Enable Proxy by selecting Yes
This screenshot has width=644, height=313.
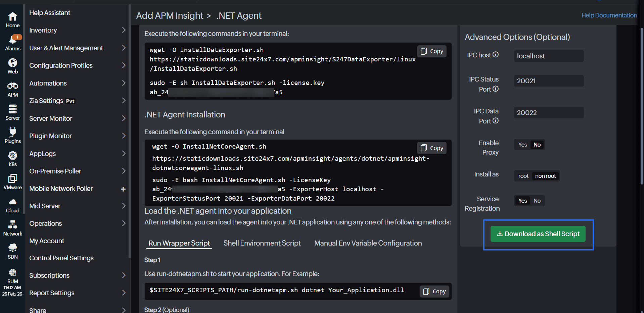pos(522,145)
